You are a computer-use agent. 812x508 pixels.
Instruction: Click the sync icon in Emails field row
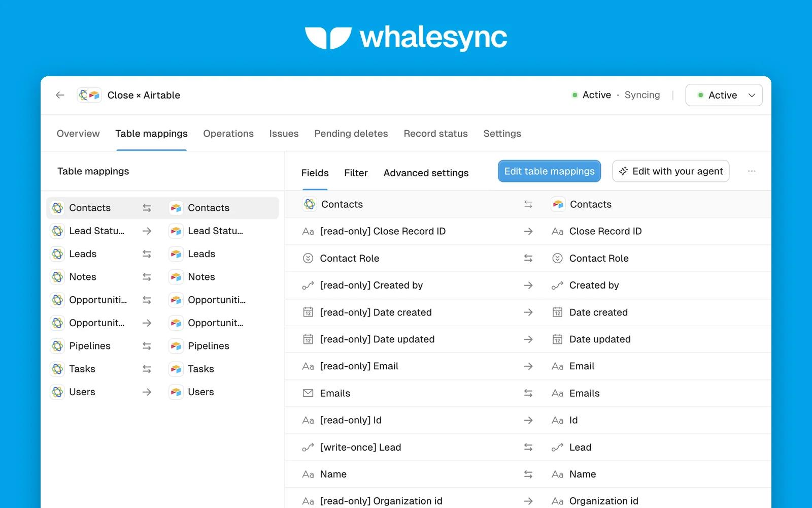528,393
